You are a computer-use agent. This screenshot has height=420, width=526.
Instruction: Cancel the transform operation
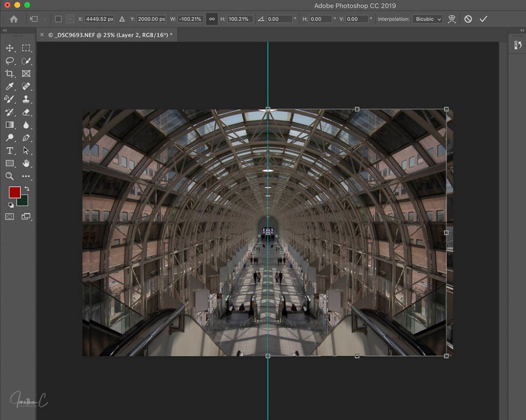(x=468, y=19)
